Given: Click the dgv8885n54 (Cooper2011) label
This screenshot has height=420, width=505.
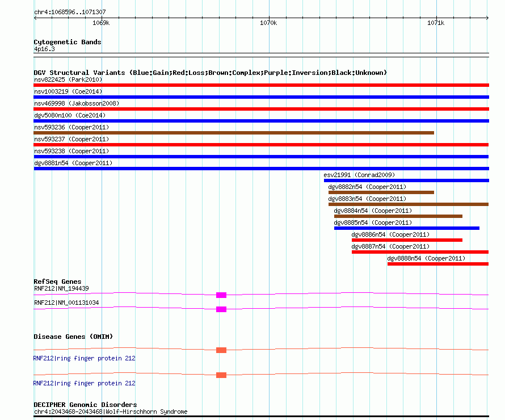Looking at the screenshot, I should tap(373, 222).
